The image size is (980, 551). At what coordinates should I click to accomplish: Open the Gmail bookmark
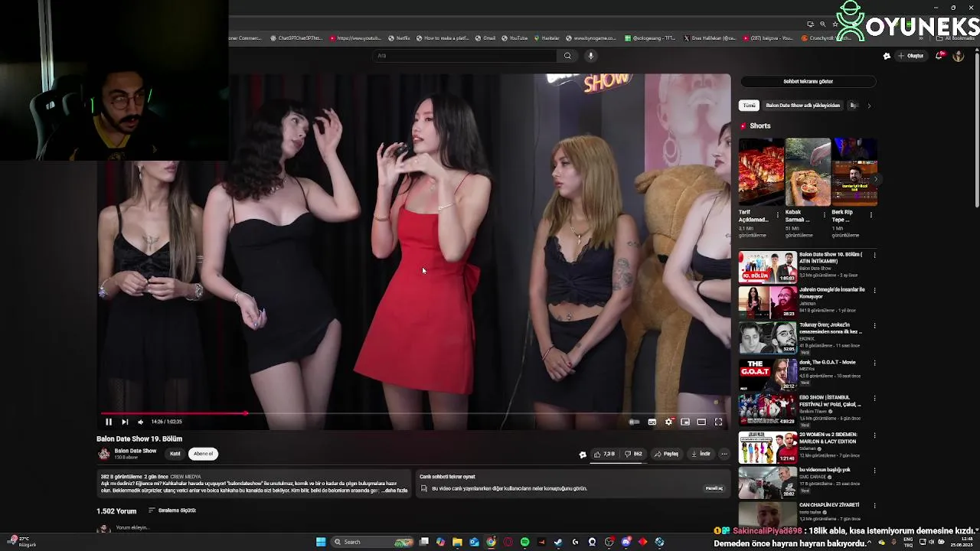point(485,38)
